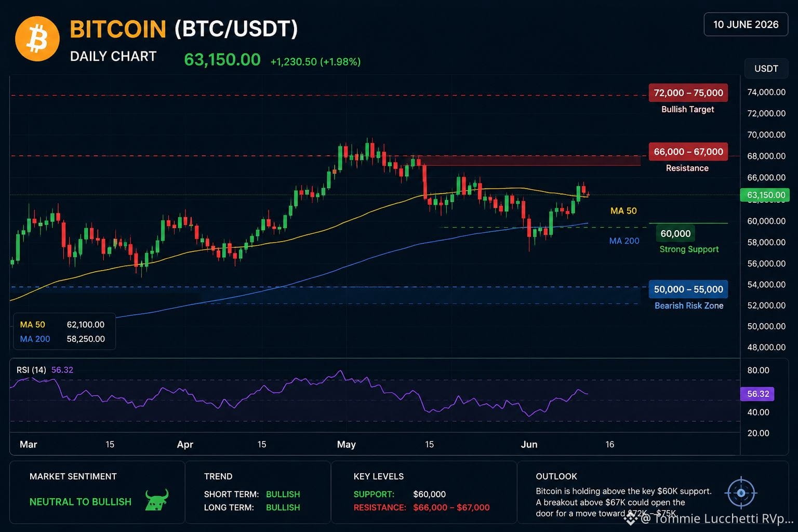
Task: Click the green bull icon in Market Sentiment
Action: [157, 500]
